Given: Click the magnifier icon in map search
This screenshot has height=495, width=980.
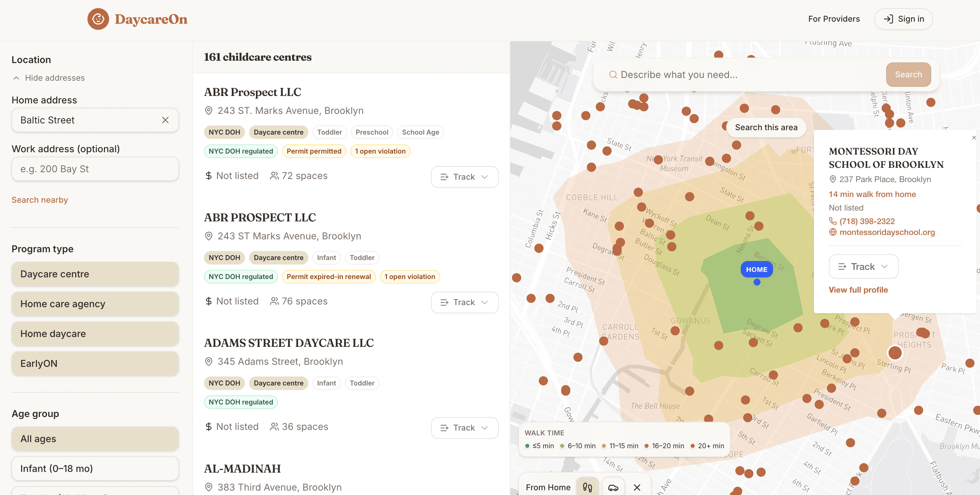Looking at the screenshot, I should [613, 75].
